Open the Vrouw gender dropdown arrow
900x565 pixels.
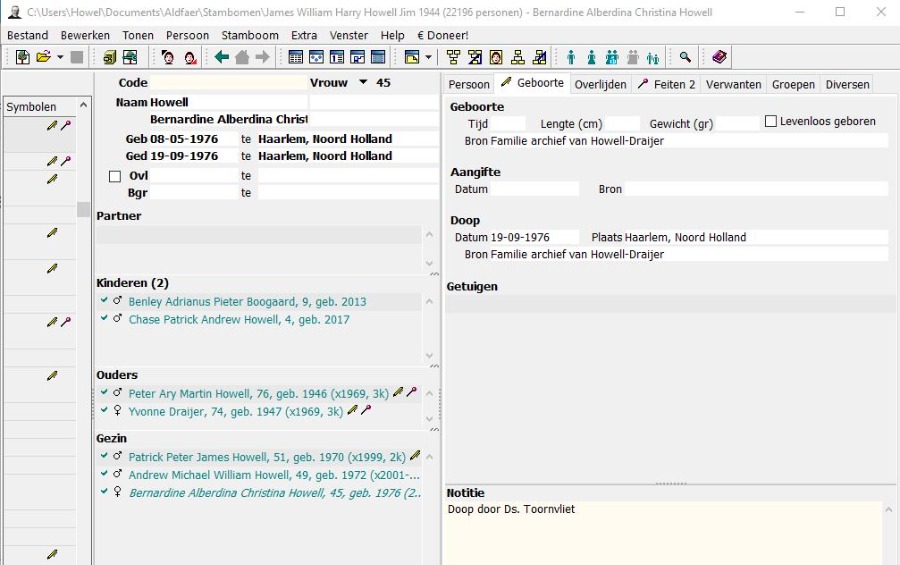pyautogui.click(x=363, y=83)
